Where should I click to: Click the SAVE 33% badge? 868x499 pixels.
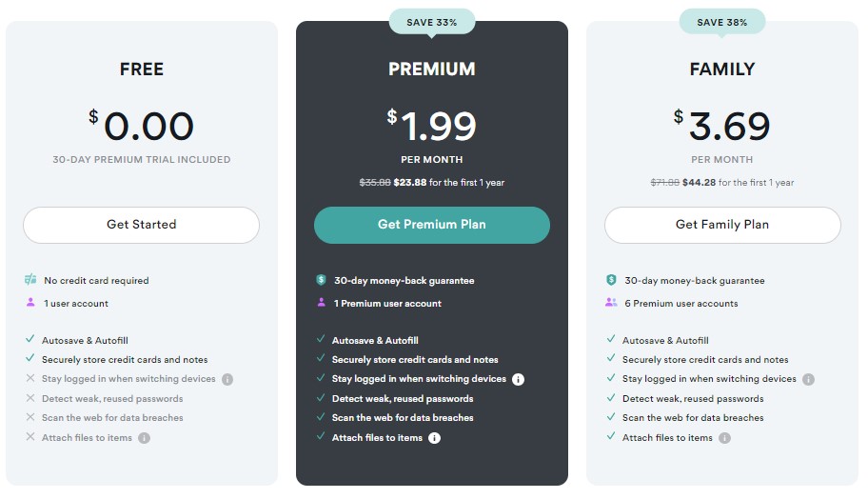tap(432, 23)
